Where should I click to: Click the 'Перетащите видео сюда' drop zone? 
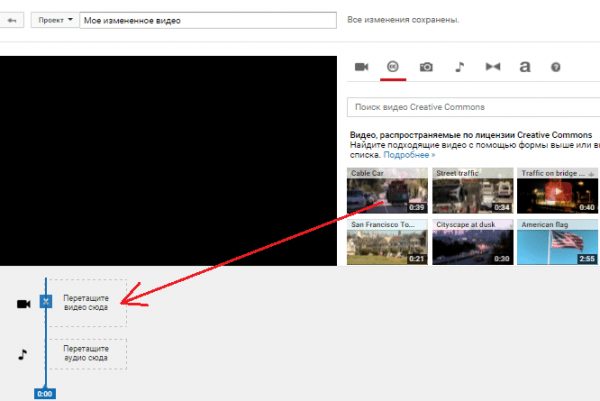coord(88,303)
